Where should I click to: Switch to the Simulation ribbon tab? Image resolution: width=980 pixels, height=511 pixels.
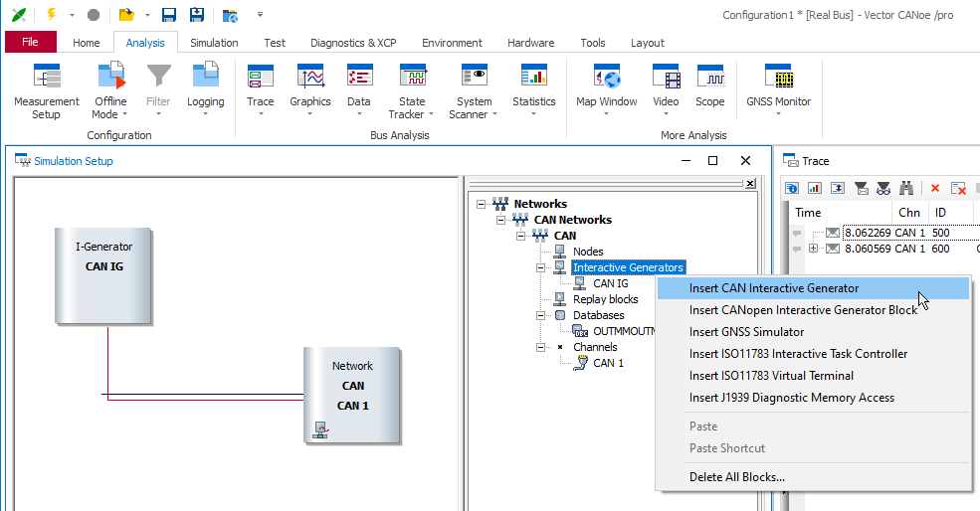pyautogui.click(x=214, y=43)
